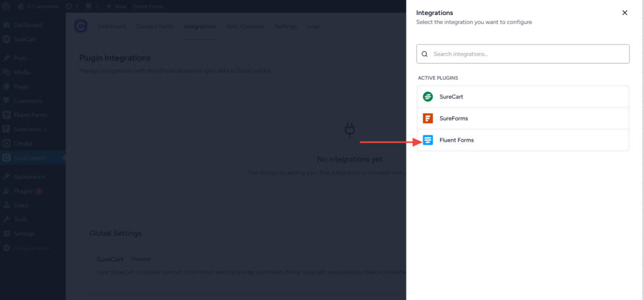644x300 pixels.
Task: Open Plugins in the WordPress sidebar
Action: 24,191
